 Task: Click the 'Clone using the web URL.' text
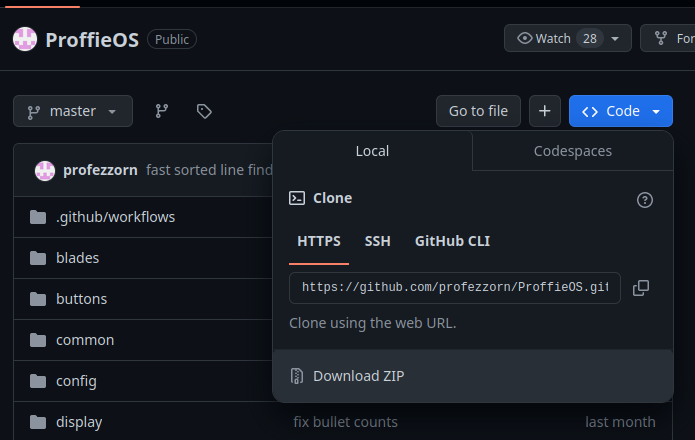pos(373,323)
